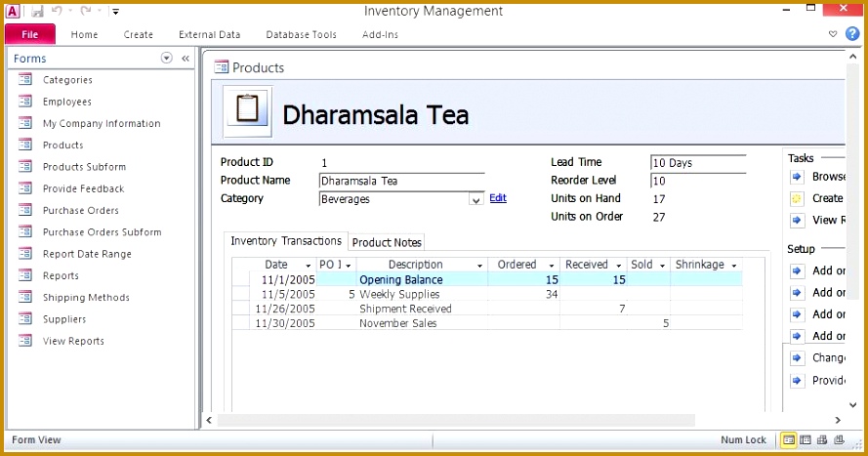The height and width of the screenshot is (456, 868).
Task: Click the Product Name input field
Action: coord(402,181)
